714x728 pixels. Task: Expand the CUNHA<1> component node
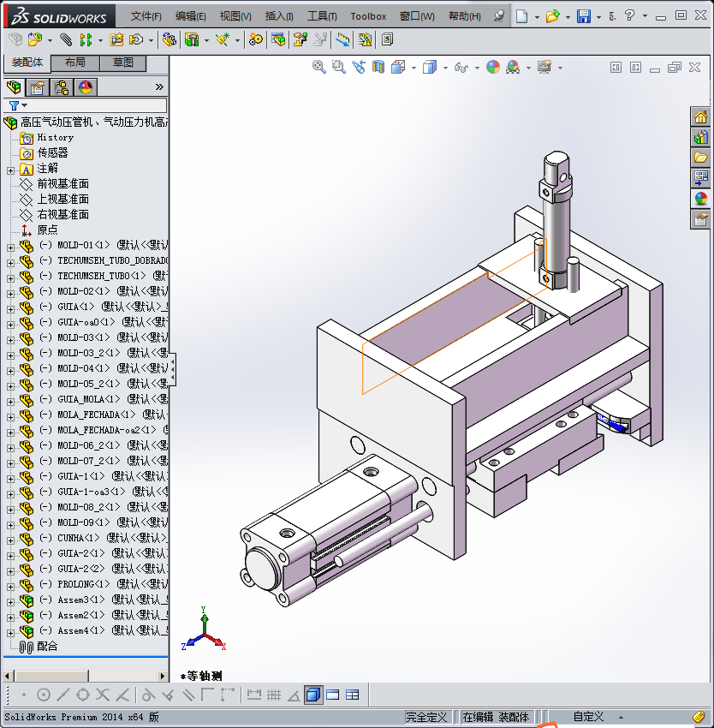coord(10,540)
